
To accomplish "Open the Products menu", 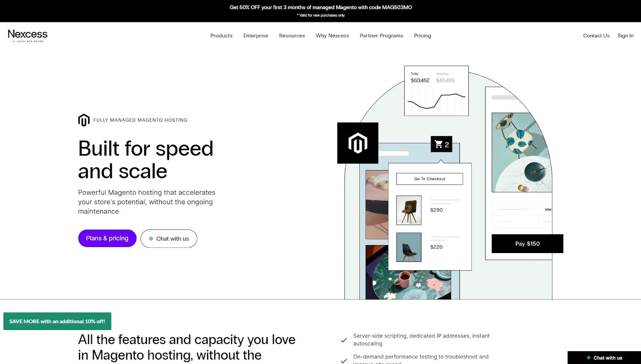I will [221, 36].
